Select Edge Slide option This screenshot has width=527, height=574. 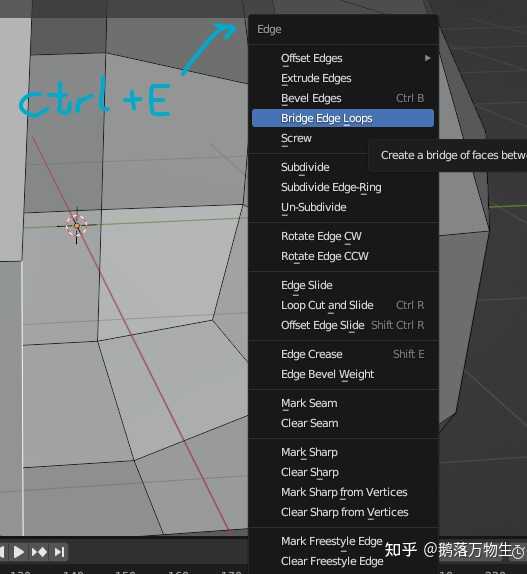343,285
